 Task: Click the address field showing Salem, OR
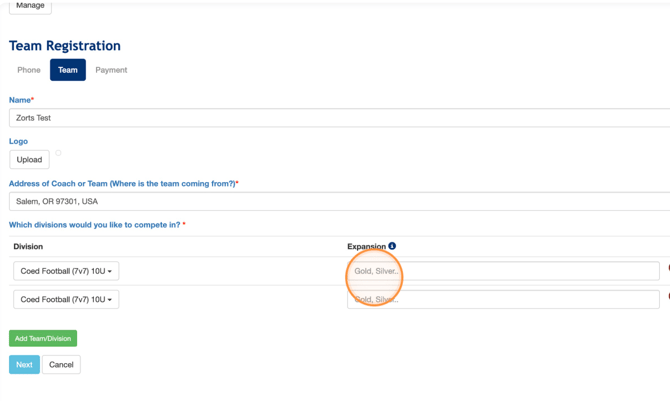[x=340, y=201]
